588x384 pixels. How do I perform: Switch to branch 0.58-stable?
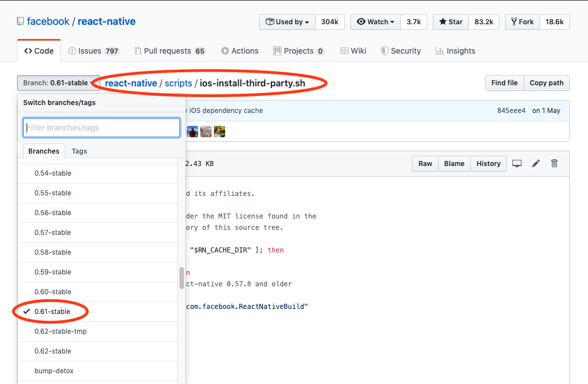[98, 252]
